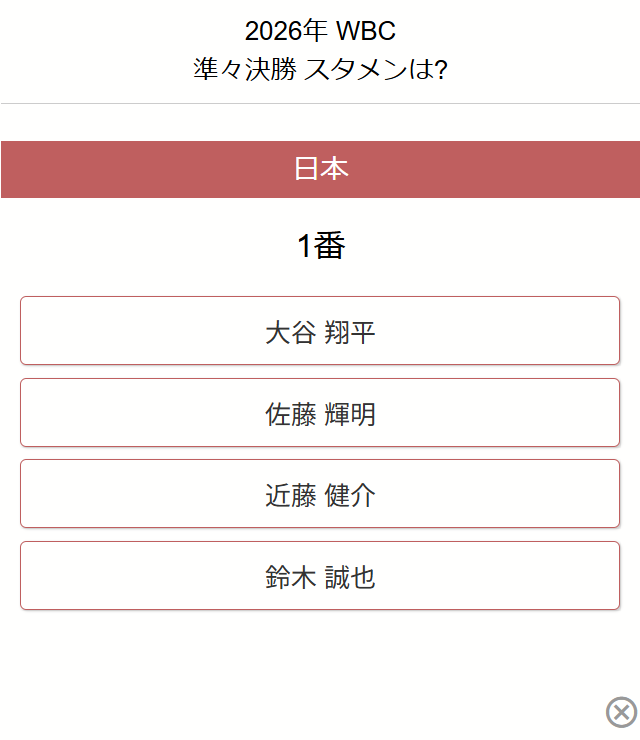Click the answer box directly above 鈴木 誠也
The height and width of the screenshot is (740, 640).
320,494
